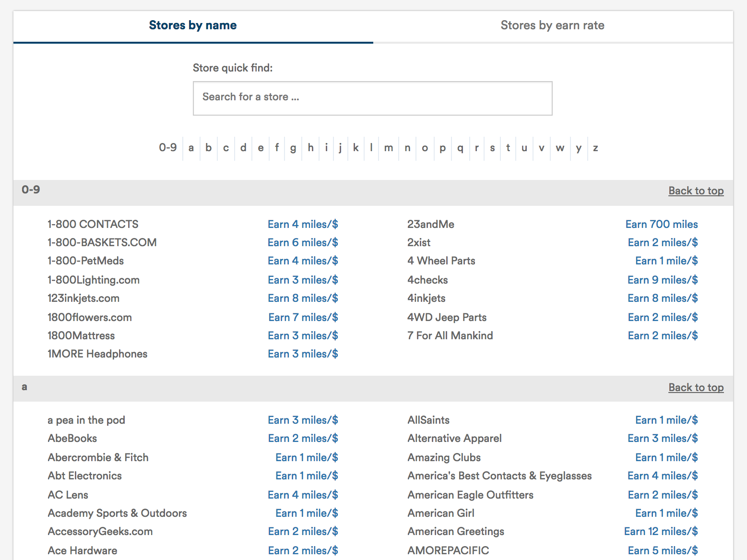Click Earn 8 miles/$ for 123inkjets.com
747x560 pixels.
click(x=303, y=298)
